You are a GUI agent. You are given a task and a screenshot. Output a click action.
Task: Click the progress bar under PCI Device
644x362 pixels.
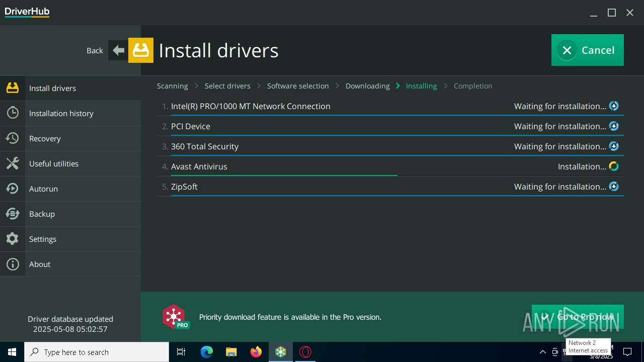click(x=397, y=135)
